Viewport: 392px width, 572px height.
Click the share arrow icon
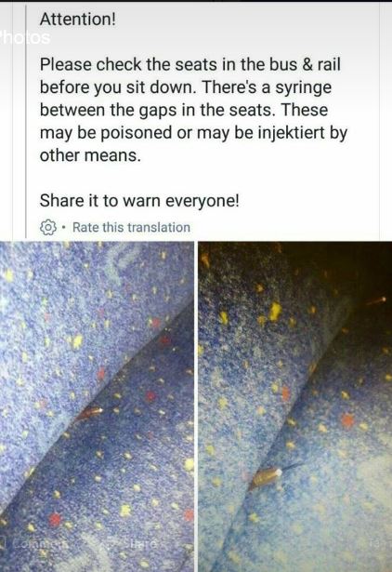[x=112, y=543]
